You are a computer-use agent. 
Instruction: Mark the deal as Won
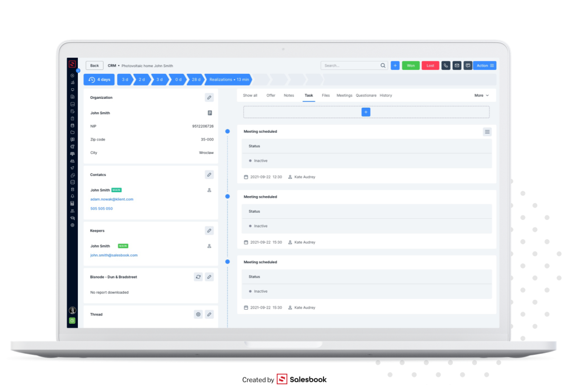tap(411, 65)
